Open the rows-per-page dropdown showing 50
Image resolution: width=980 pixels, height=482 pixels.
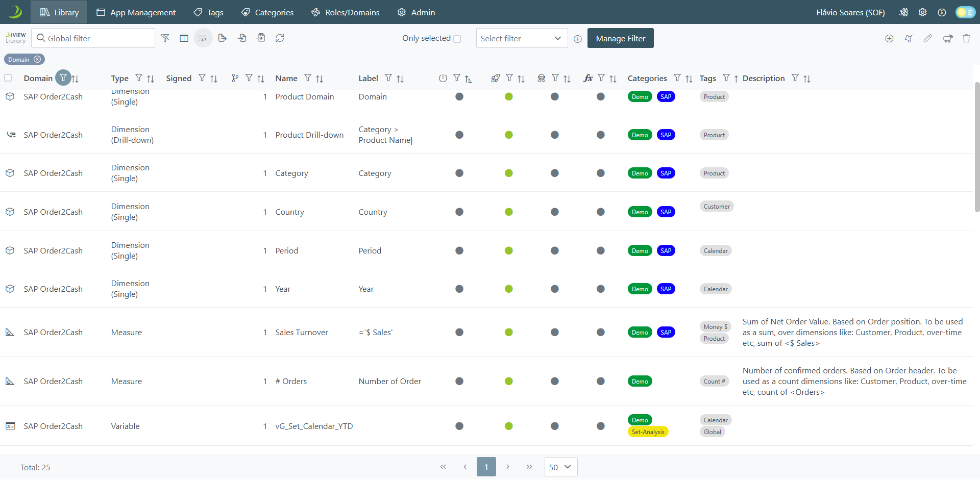tap(560, 467)
